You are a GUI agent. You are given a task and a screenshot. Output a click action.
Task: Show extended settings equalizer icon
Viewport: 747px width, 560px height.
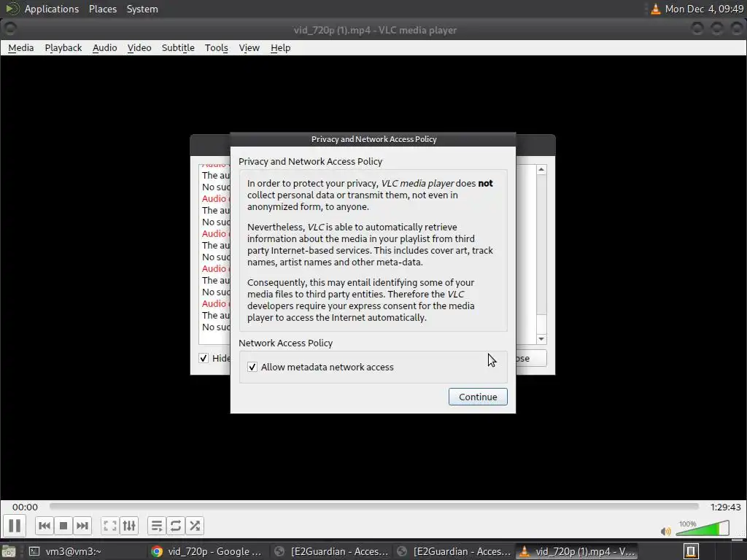click(x=129, y=526)
